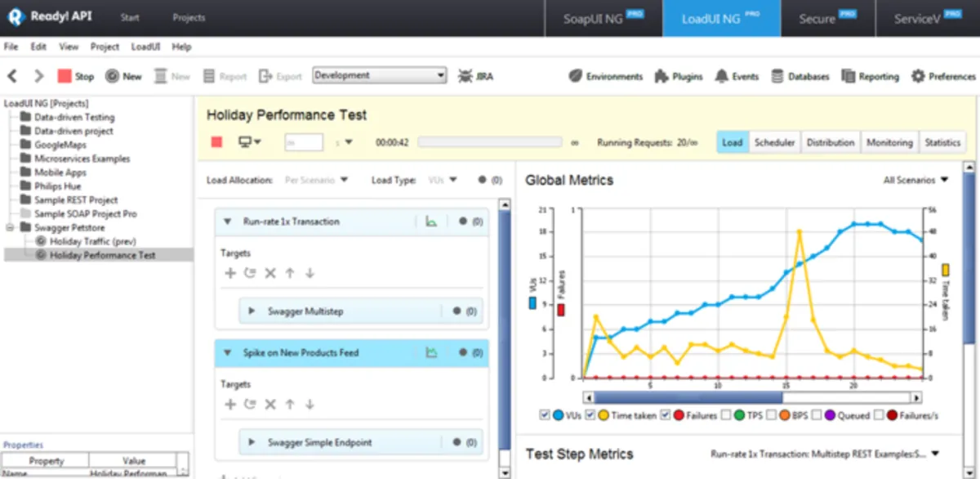Open chart icon for Run-rate 1x Transaction
The width and height of the screenshot is (980, 479).
pos(431,222)
